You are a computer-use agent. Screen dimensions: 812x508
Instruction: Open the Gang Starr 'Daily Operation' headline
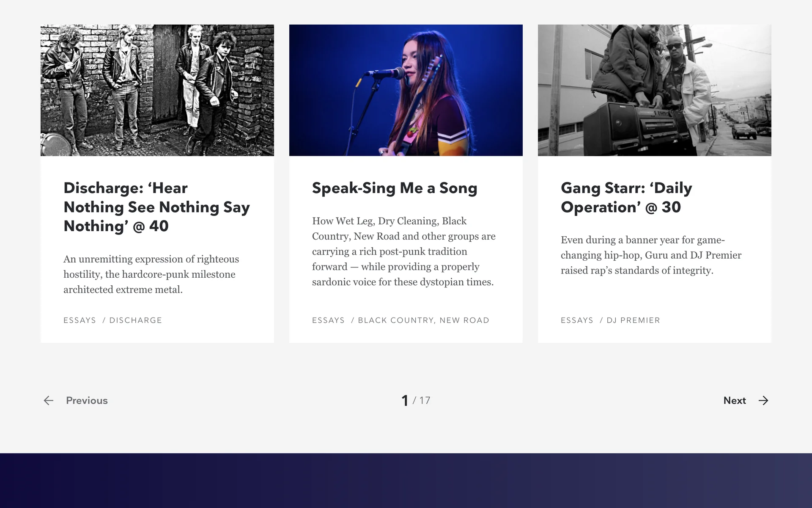626,197
